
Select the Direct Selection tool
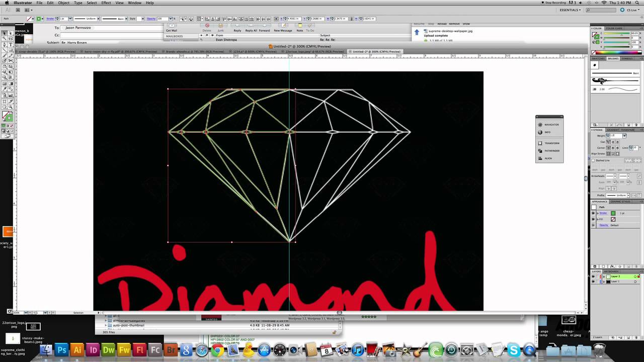11,33
